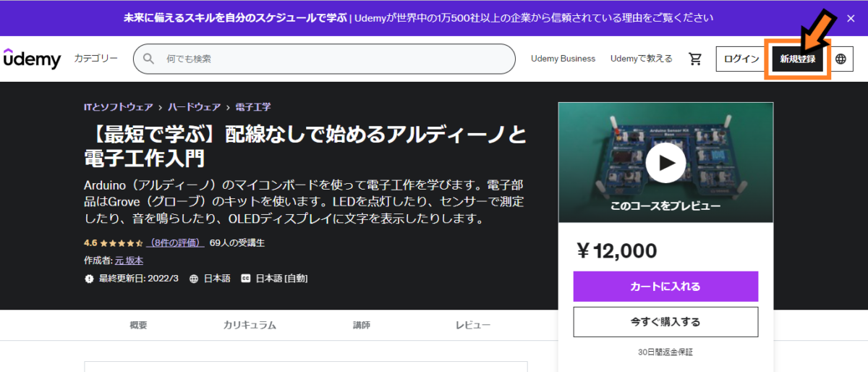Click the このコースをプレビュー label
Image resolution: width=868 pixels, height=372 pixels.
click(665, 206)
